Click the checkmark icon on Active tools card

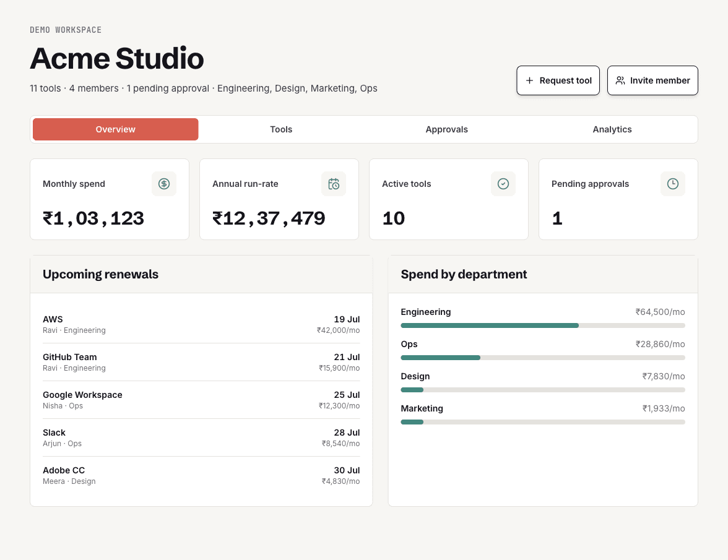(503, 184)
